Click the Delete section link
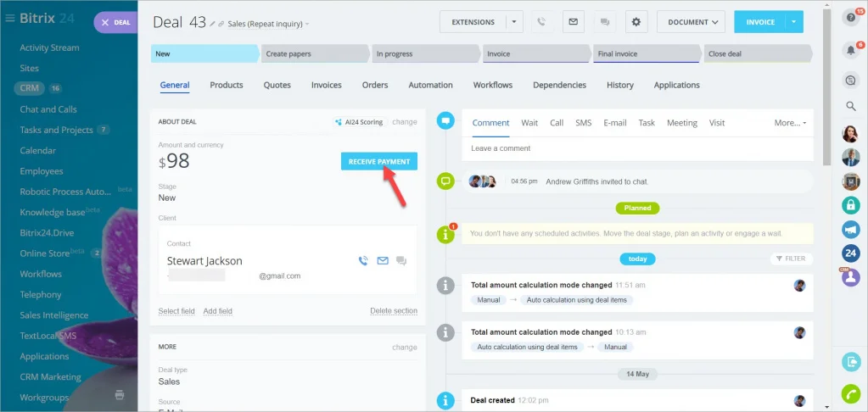 [394, 311]
